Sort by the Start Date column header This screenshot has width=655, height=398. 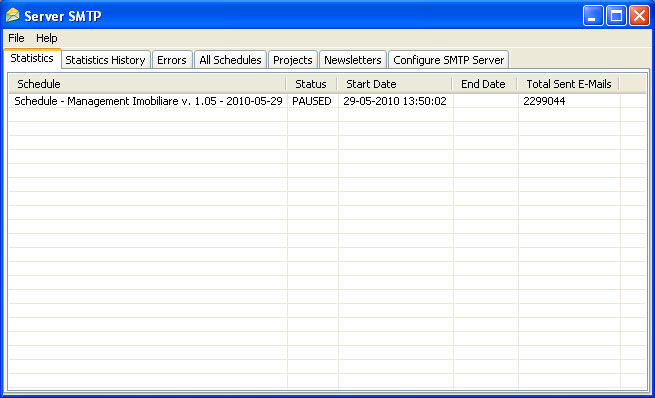(x=395, y=84)
